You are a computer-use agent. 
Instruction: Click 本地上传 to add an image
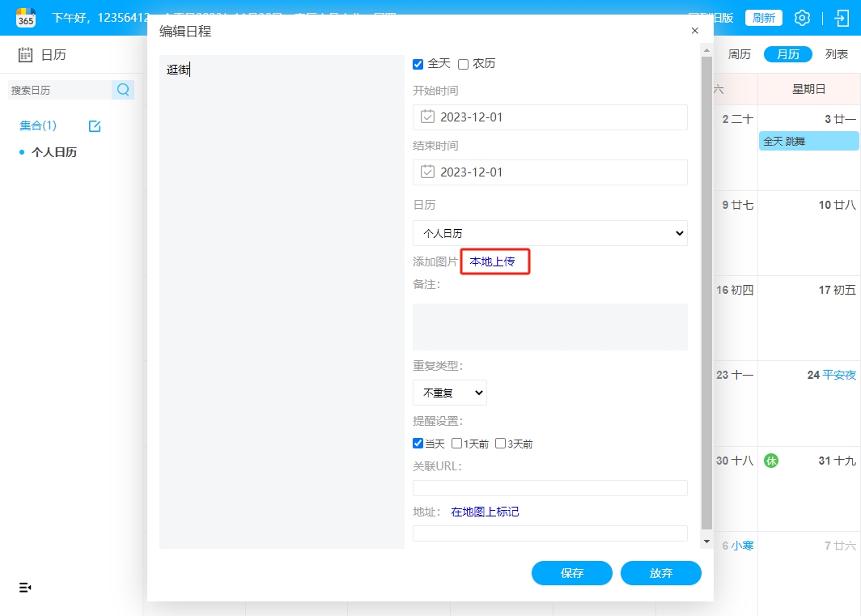pos(493,261)
